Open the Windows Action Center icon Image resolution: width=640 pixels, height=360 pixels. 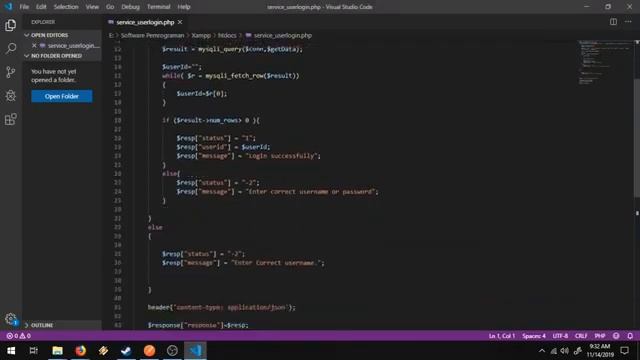click(624, 351)
